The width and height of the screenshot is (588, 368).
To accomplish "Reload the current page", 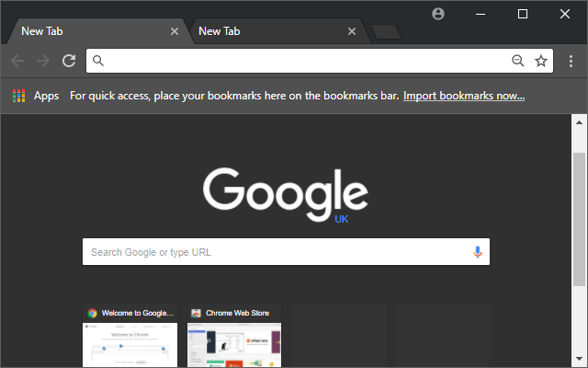I will (69, 61).
